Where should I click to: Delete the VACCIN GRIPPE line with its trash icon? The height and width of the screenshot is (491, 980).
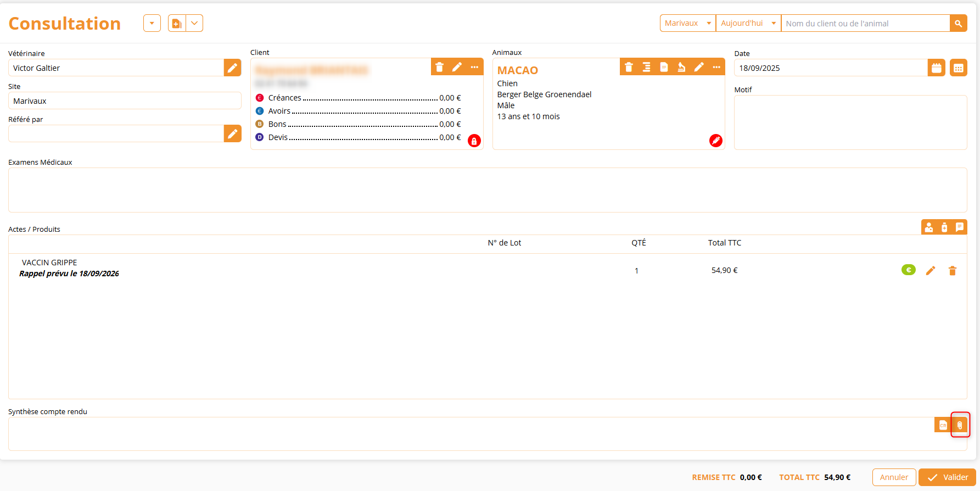[x=953, y=271]
